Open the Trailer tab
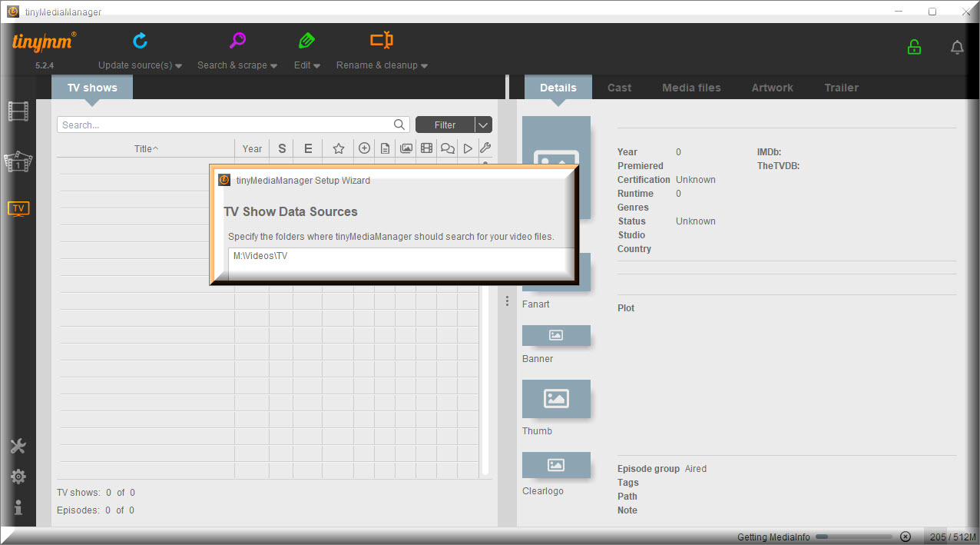Viewport: 980px width, 545px height. (x=842, y=88)
